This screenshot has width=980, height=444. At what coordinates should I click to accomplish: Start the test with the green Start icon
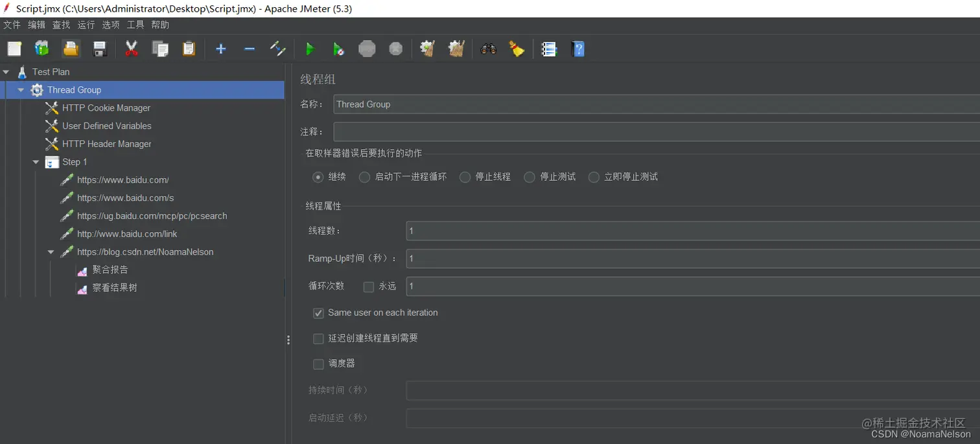pyautogui.click(x=310, y=49)
